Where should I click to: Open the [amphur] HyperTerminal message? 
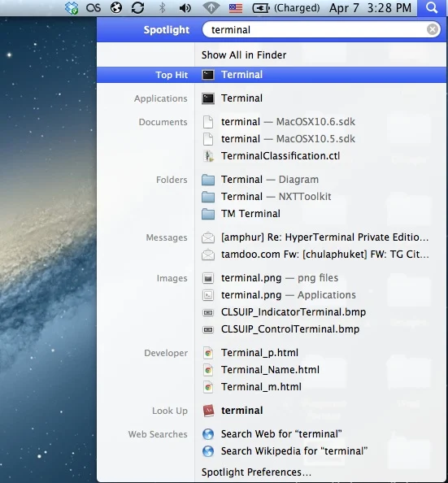coord(324,237)
